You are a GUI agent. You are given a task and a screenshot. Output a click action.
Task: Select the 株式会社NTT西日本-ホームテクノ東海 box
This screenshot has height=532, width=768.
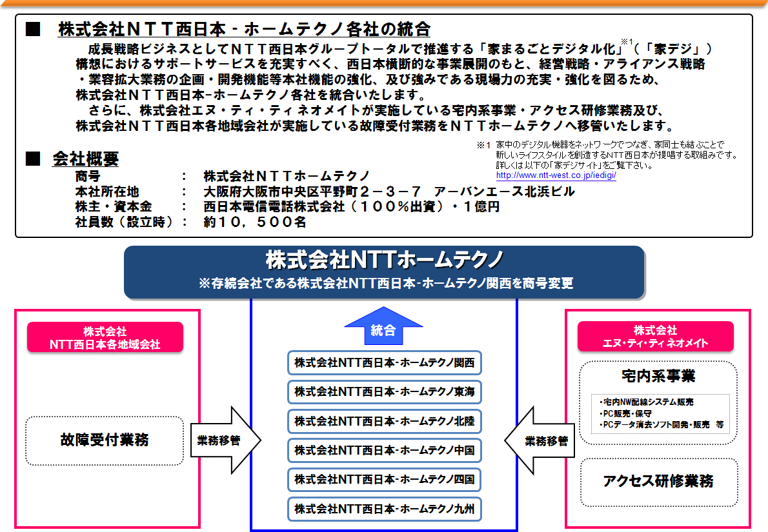click(x=385, y=392)
